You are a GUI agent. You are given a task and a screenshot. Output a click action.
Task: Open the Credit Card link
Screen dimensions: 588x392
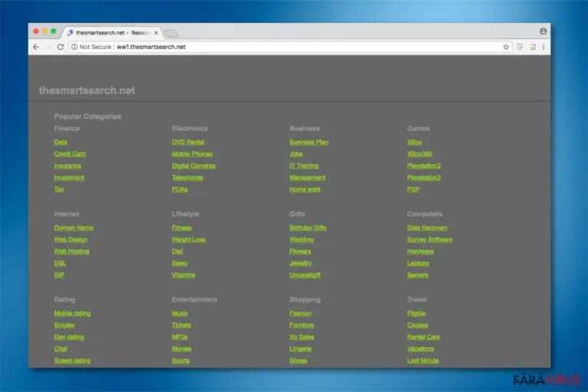click(70, 154)
